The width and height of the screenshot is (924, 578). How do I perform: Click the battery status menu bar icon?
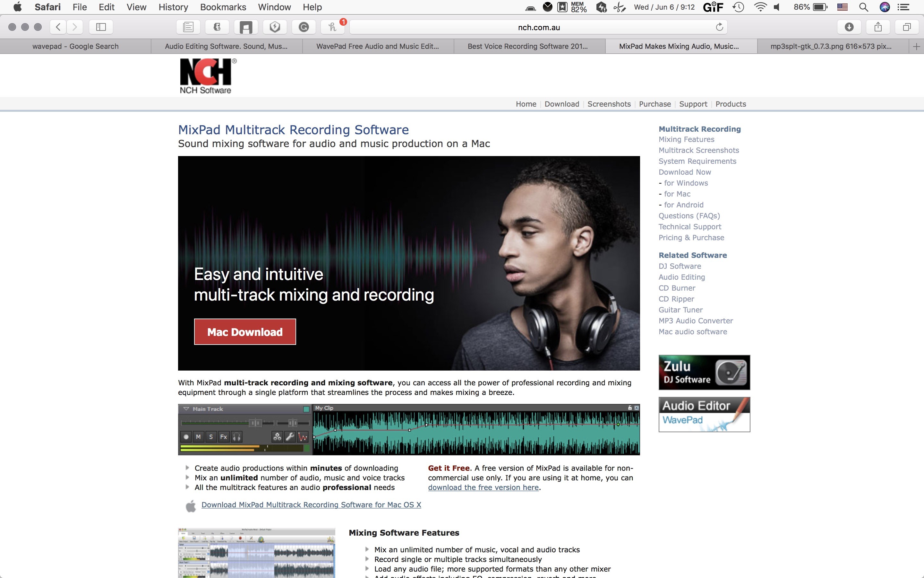point(820,7)
